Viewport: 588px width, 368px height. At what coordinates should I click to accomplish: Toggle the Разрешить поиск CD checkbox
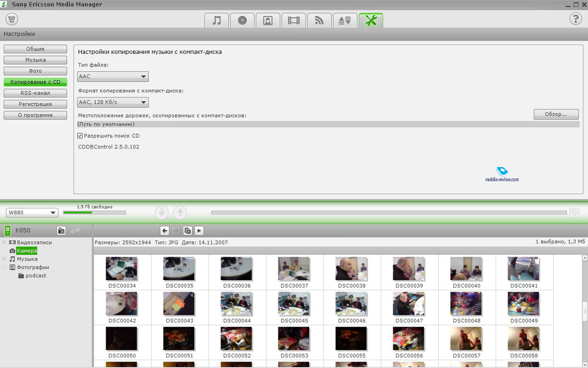[x=80, y=136]
